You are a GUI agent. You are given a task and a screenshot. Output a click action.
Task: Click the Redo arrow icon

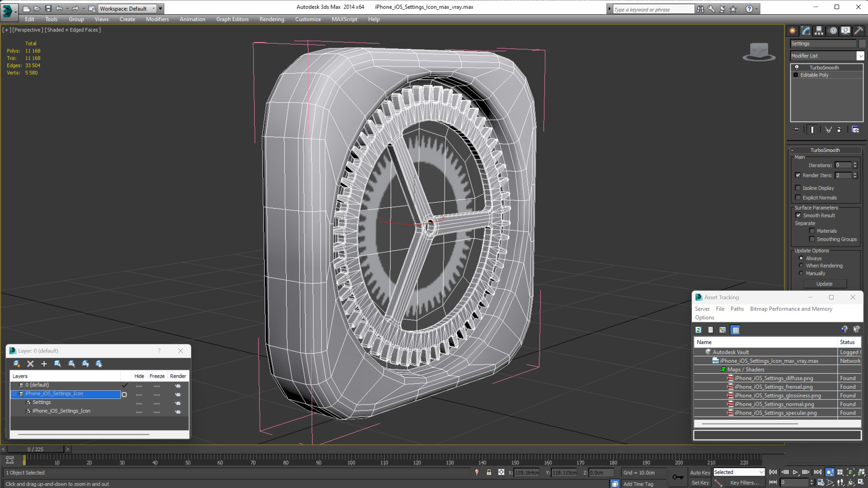[x=75, y=9]
